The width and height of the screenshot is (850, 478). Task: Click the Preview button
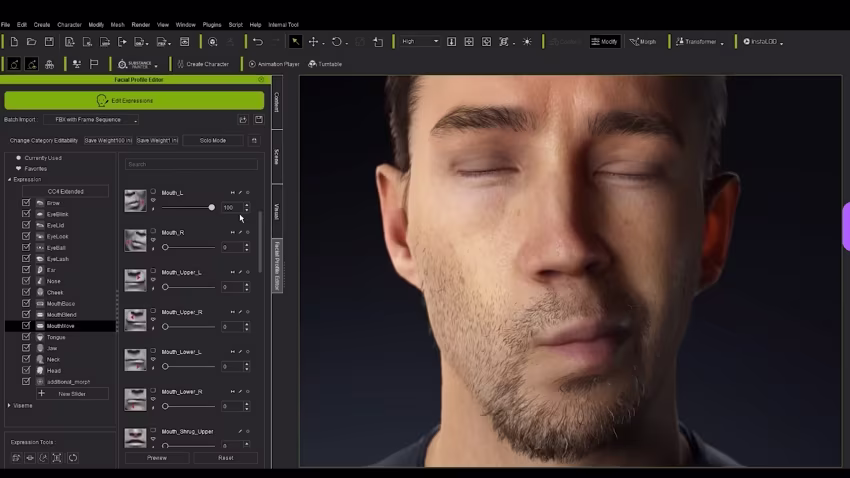click(x=157, y=458)
